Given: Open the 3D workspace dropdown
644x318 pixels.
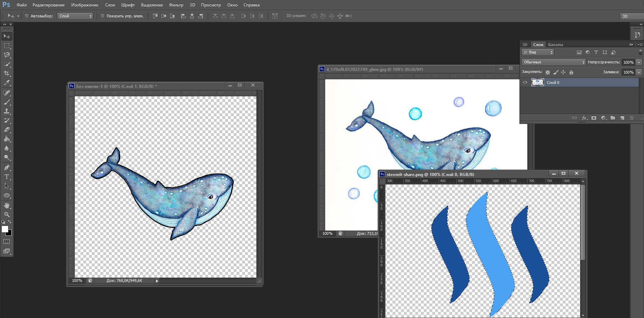Looking at the screenshot, I should (632, 16).
